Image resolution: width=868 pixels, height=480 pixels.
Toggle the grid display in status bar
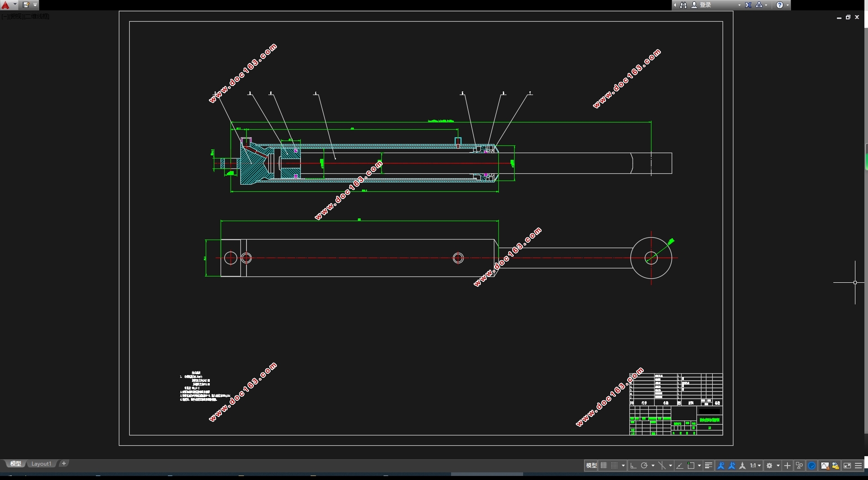[x=604, y=466]
